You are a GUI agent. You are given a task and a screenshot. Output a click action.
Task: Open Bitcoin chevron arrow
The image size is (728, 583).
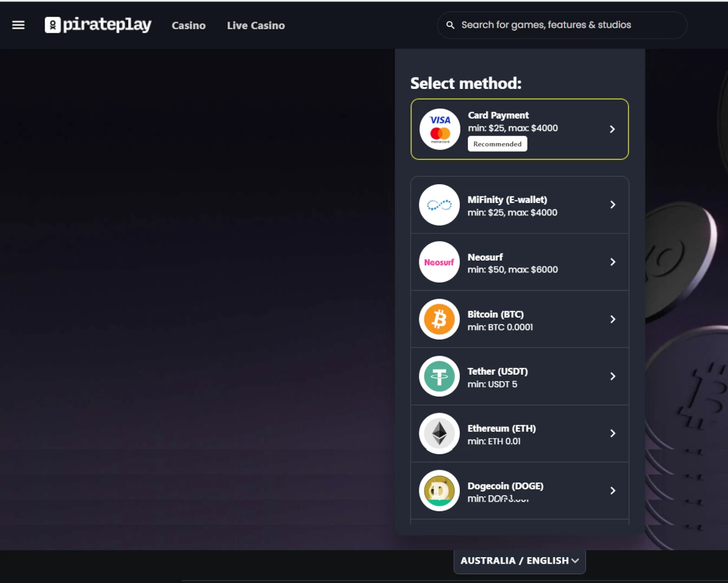(612, 319)
